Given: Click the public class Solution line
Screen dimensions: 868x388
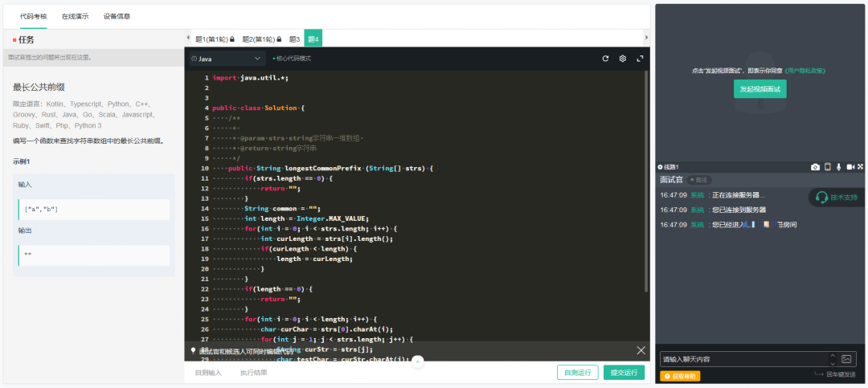Looking at the screenshot, I should point(258,108).
